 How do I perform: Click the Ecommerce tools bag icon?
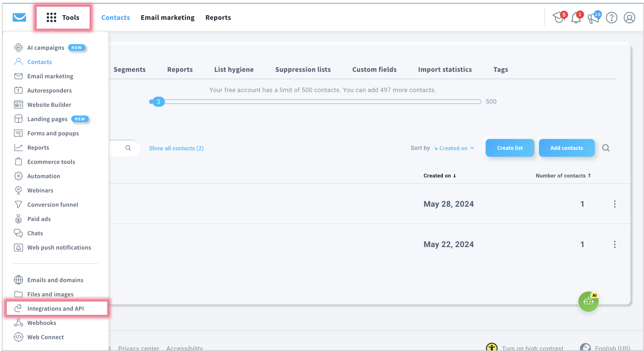tap(18, 162)
